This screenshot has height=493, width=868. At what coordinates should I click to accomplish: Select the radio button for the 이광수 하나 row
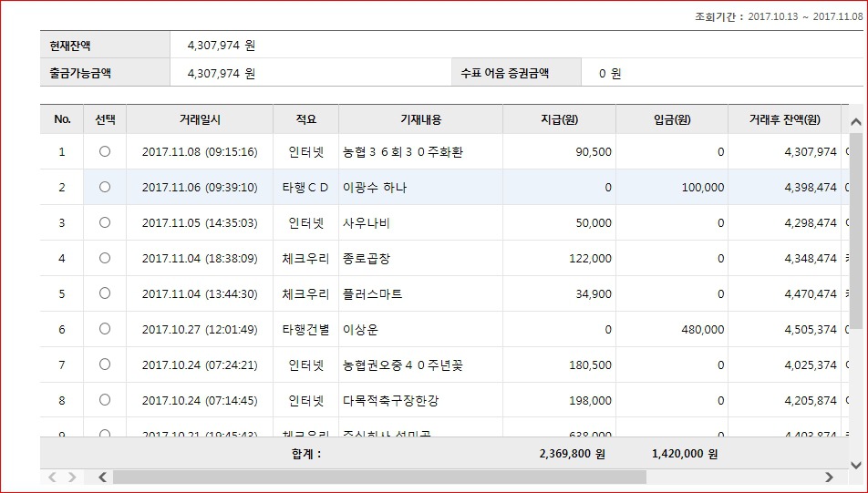(105, 187)
